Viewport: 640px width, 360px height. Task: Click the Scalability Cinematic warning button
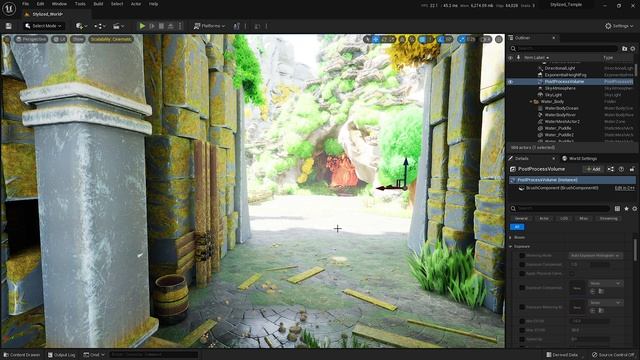pyautogui.click(x=111, y=40)
